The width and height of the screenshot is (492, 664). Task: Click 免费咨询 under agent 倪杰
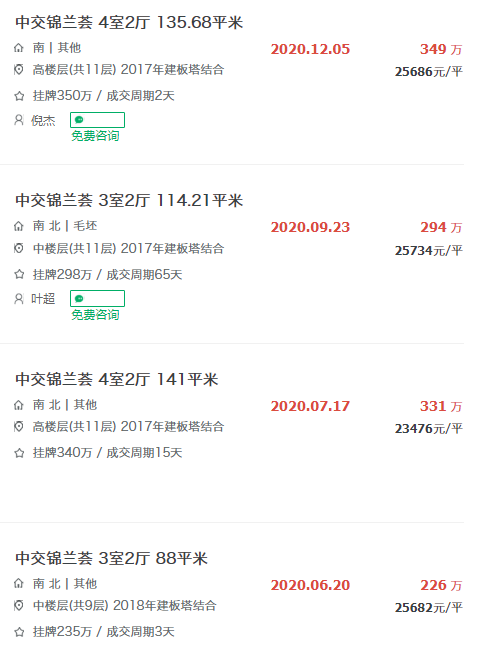95,136
